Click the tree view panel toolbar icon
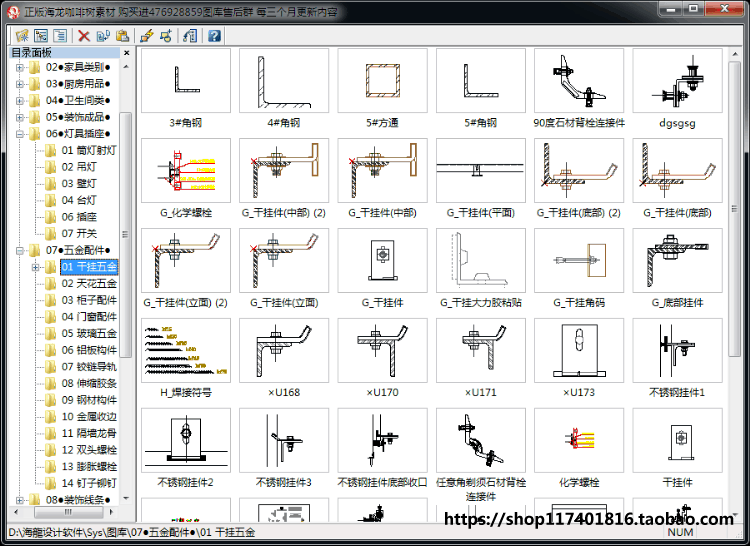This screenshot has height=546, width=750. tap(41, 35)
